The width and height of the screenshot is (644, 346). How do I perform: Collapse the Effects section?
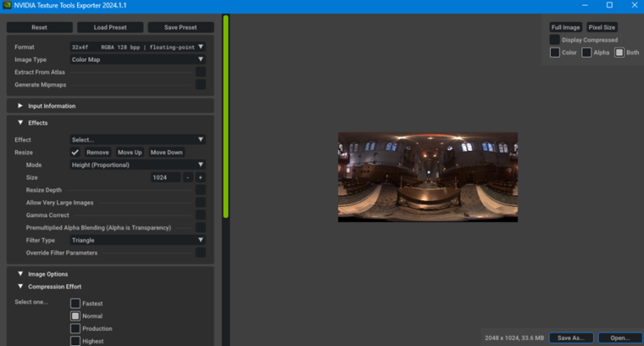click(x=20, y=123)
